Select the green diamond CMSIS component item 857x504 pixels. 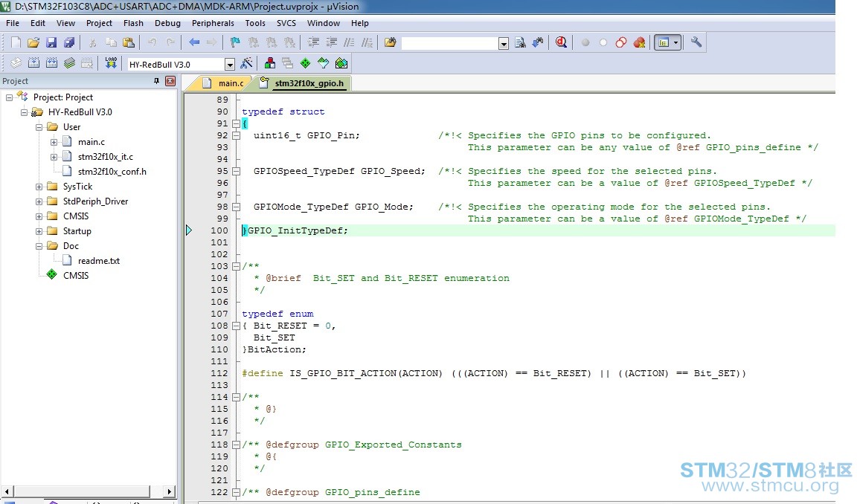pos(75,276)
